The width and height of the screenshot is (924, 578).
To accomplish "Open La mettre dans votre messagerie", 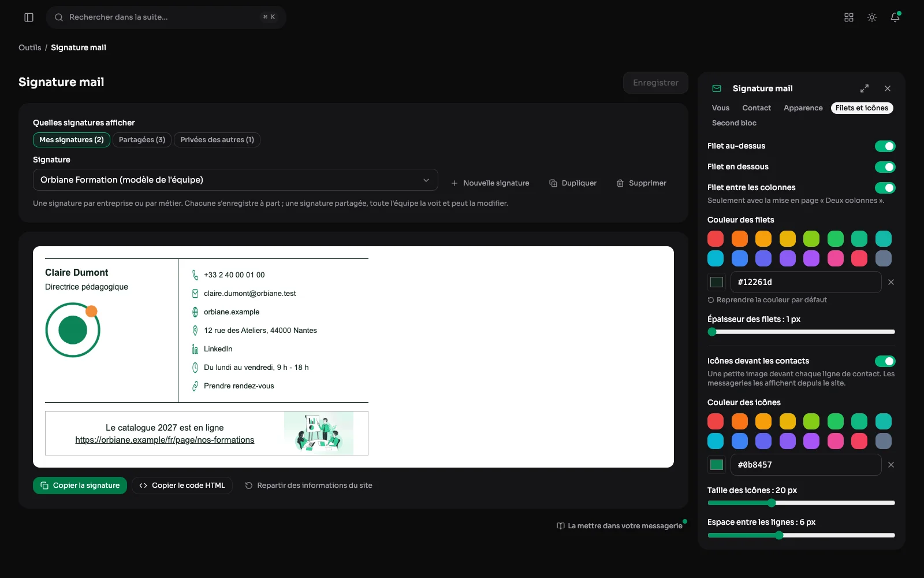I will click(619, 526).
